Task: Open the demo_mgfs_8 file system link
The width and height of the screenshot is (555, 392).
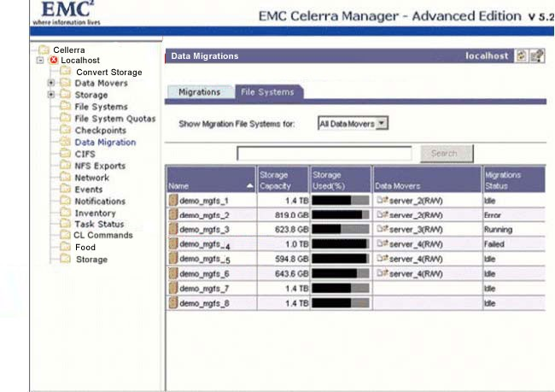Action: click(x=204, y=303)
